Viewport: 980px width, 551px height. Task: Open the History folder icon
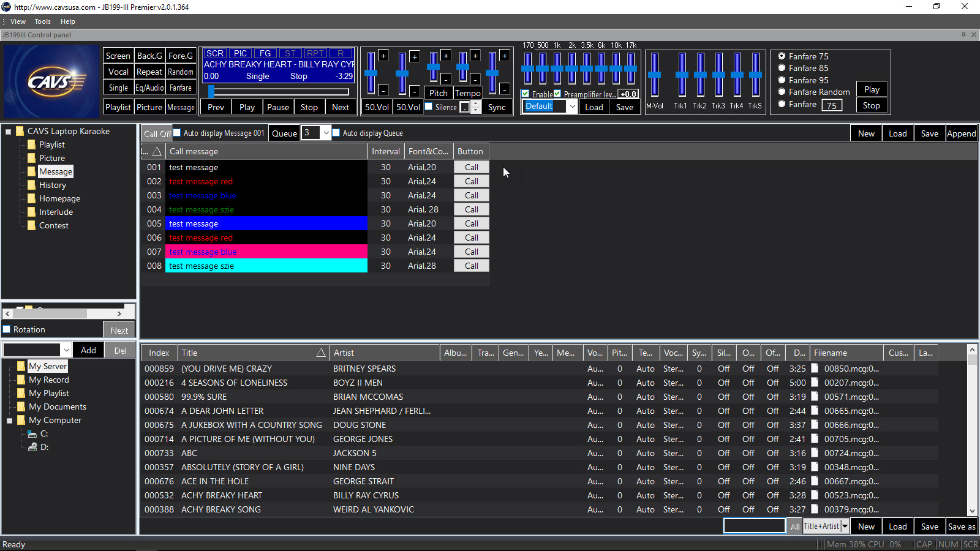(x=31, y=185)
